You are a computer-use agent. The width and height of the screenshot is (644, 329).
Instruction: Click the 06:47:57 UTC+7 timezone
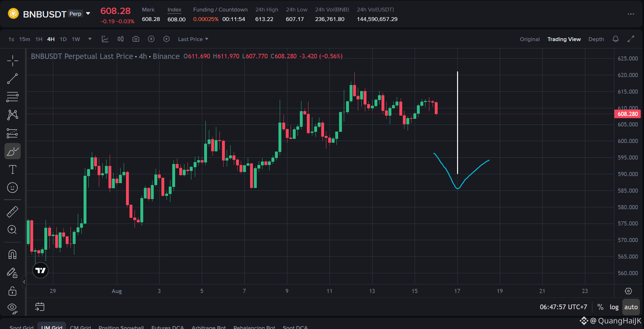click(563, 307)
